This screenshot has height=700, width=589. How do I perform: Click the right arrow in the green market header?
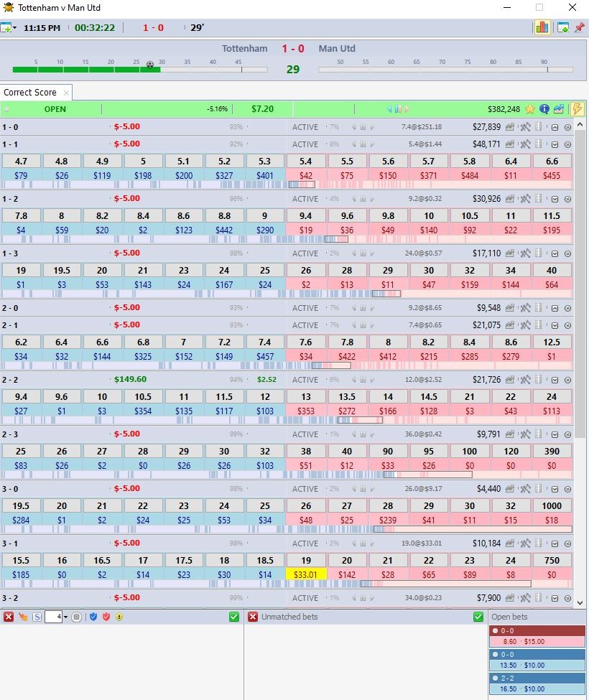[x=407, y=109]
